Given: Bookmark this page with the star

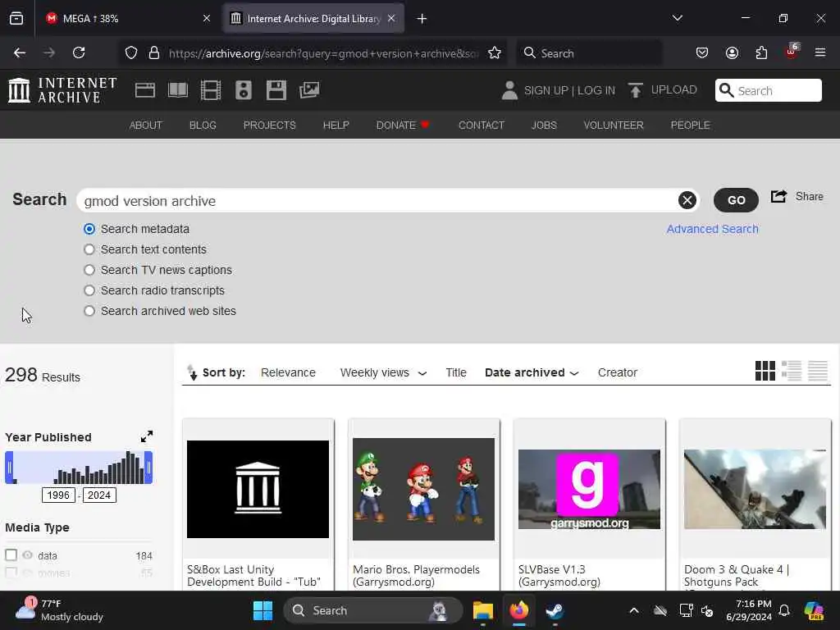Looking at the screenshot, I should (x=495, y=53).
